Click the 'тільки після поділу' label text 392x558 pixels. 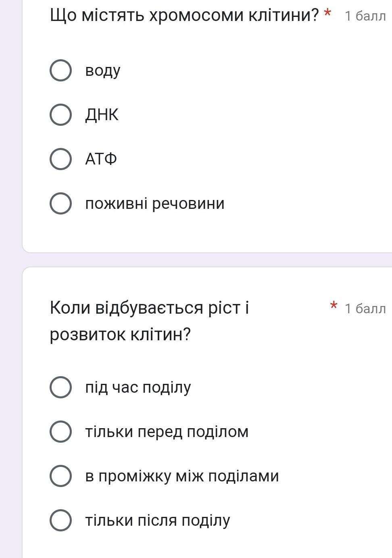(x=157, y=520)
